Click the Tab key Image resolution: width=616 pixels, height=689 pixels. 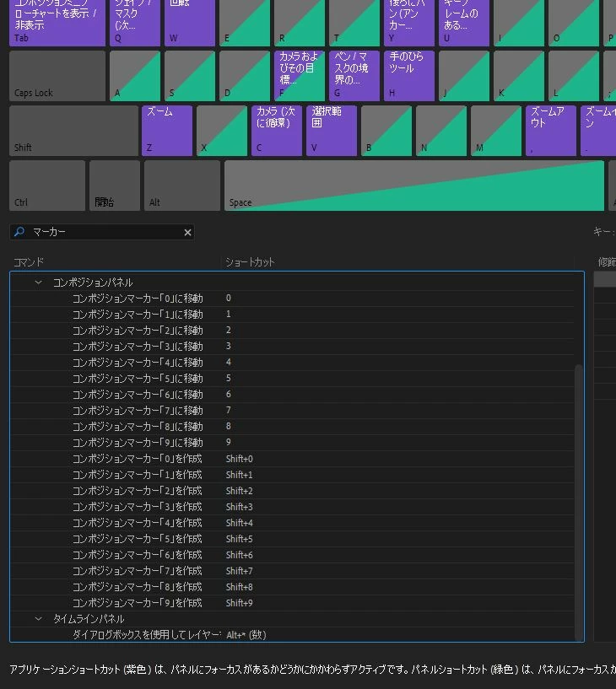[57, 23]
